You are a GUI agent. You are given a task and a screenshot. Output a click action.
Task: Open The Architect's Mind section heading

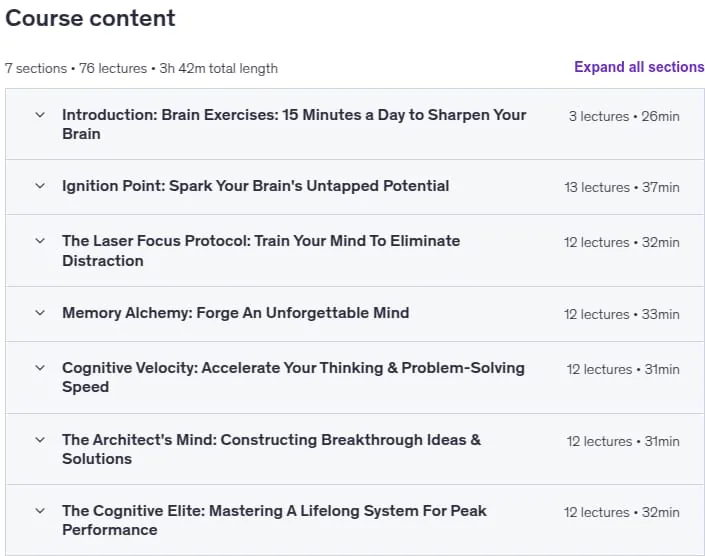click(x=272, y=449)
